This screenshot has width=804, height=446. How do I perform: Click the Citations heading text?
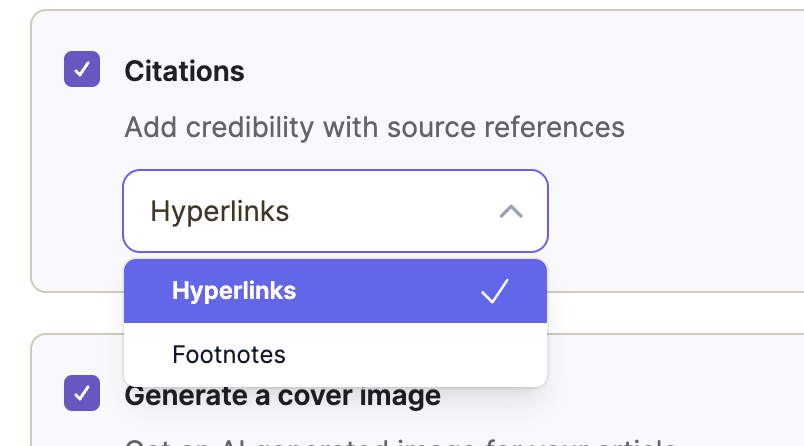click(184, 71)
